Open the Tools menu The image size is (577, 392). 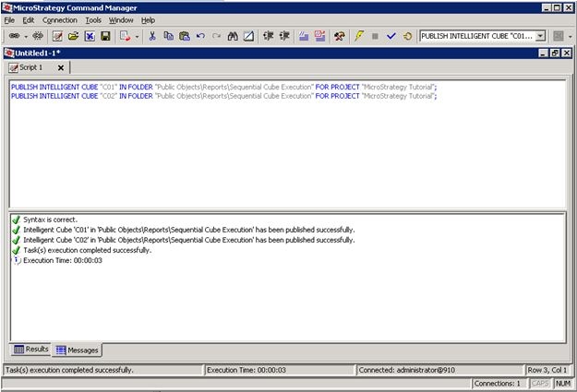point(93,19)
